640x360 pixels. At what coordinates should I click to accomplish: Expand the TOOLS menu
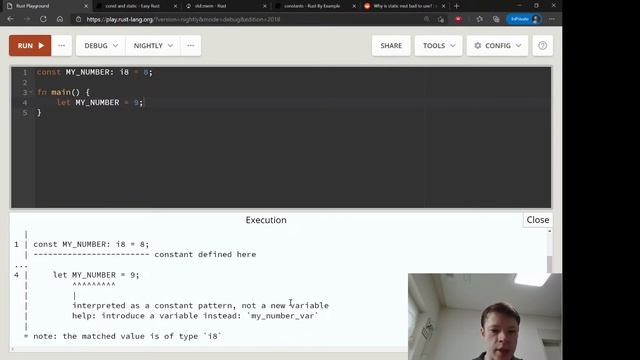(x=438, y=45)
